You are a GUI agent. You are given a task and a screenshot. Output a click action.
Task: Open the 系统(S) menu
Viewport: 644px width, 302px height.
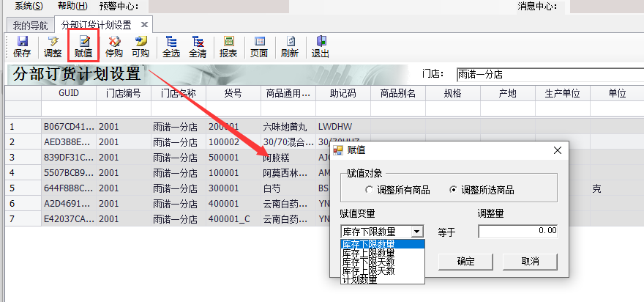click(29, 6)
